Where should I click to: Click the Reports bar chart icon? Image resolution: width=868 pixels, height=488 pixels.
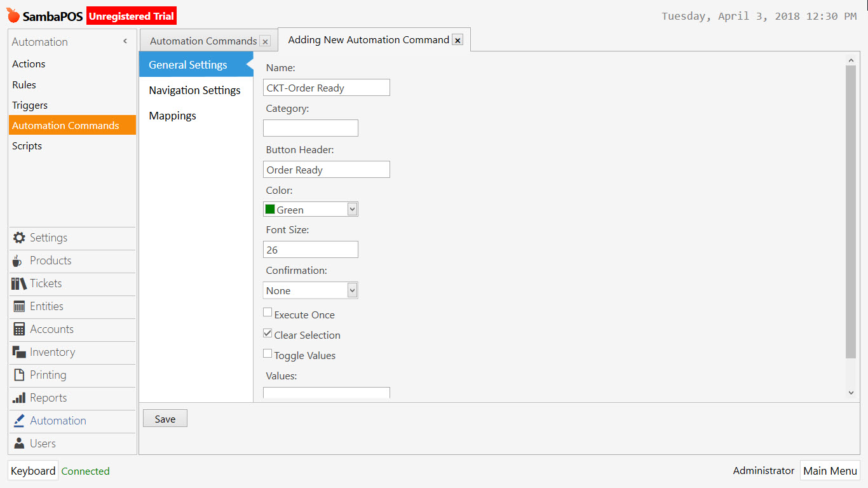[18, 398]
